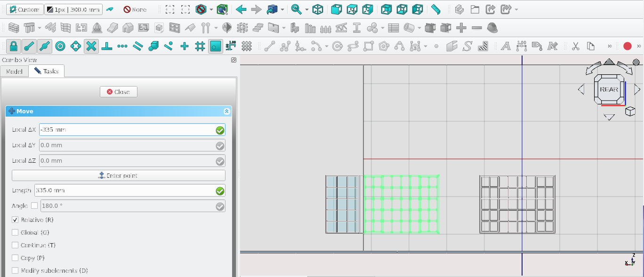This screenshot has height=277, width=644.
Task: Expand the zoom tool dropdown arrow
Action: pyautogui.click(x=307, y=9)
